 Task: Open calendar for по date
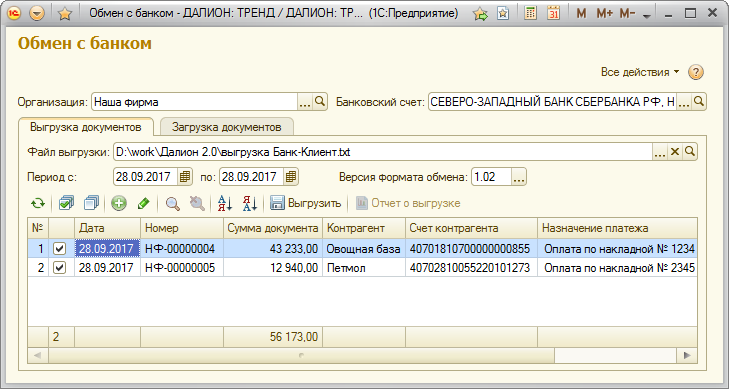coord(291,177)
